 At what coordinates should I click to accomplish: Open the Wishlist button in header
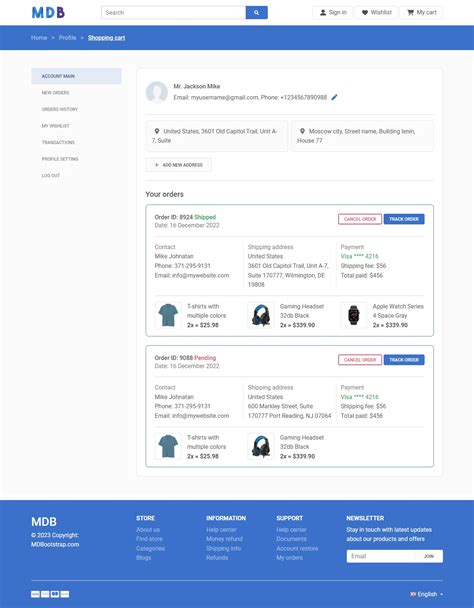pos(377,12)
